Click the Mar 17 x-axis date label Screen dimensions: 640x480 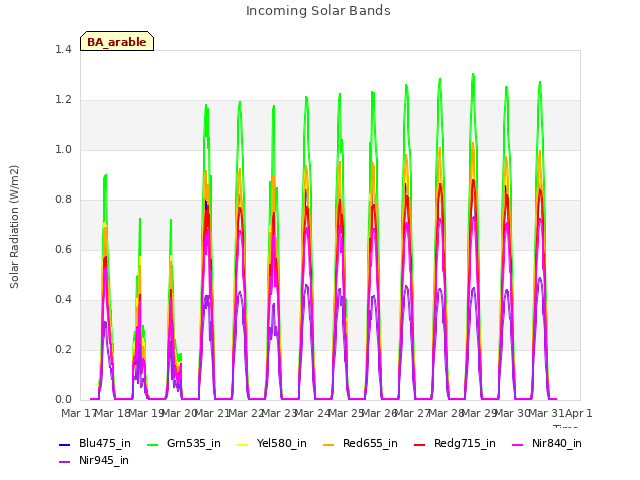tap(78, 413)
